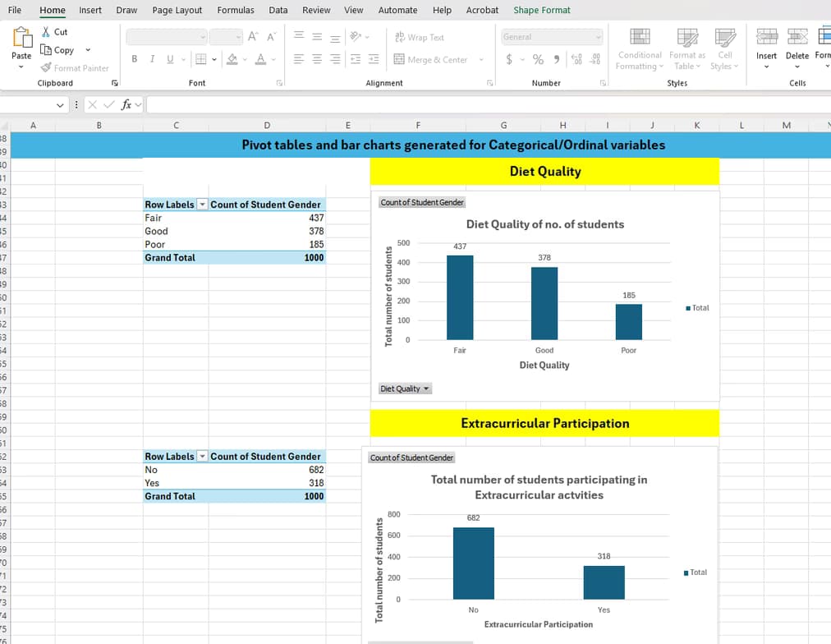This screenshot has width=831, height=644.
Task: Click the Delete cells icon
Action: click(x=797, y=36)
